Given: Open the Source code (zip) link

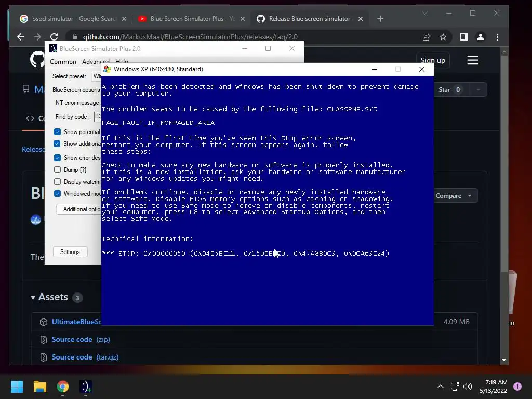Looking at the screenshot, I should pos(81,340).
